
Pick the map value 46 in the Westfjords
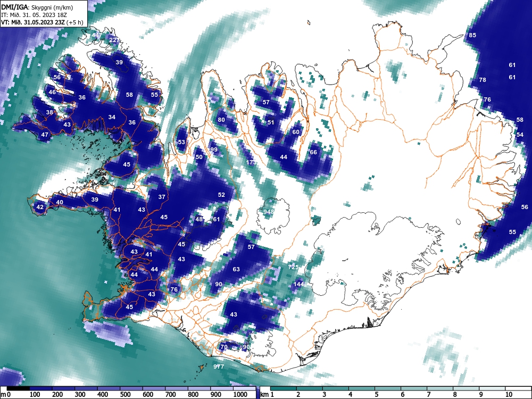[52, 92]
